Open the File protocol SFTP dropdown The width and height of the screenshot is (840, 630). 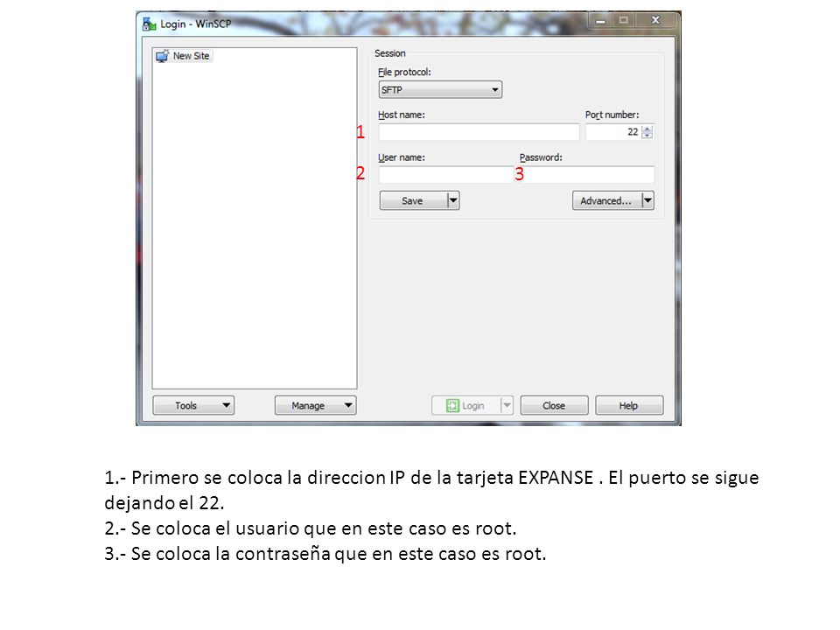[x=440, y=89]
